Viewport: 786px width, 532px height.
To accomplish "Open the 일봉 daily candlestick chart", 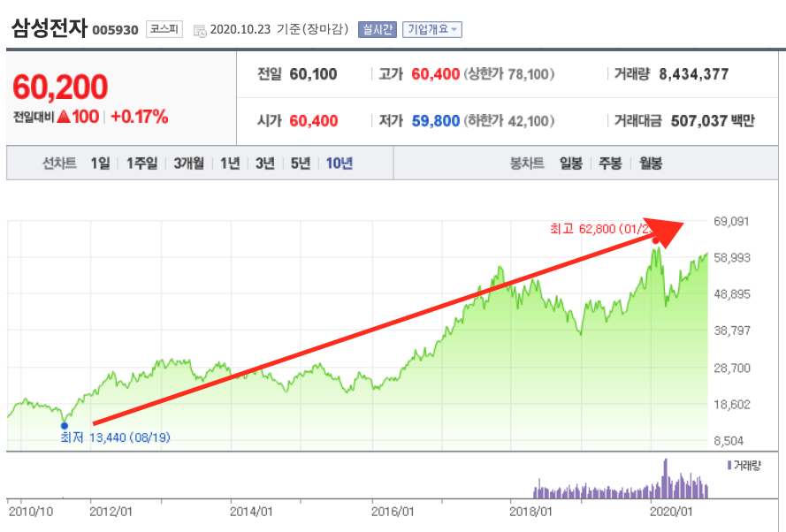I will coord(571,163).
